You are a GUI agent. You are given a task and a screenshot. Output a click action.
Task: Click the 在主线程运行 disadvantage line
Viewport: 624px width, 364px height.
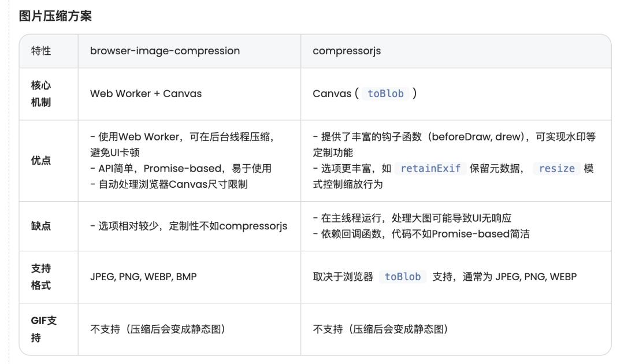point(412,218)
